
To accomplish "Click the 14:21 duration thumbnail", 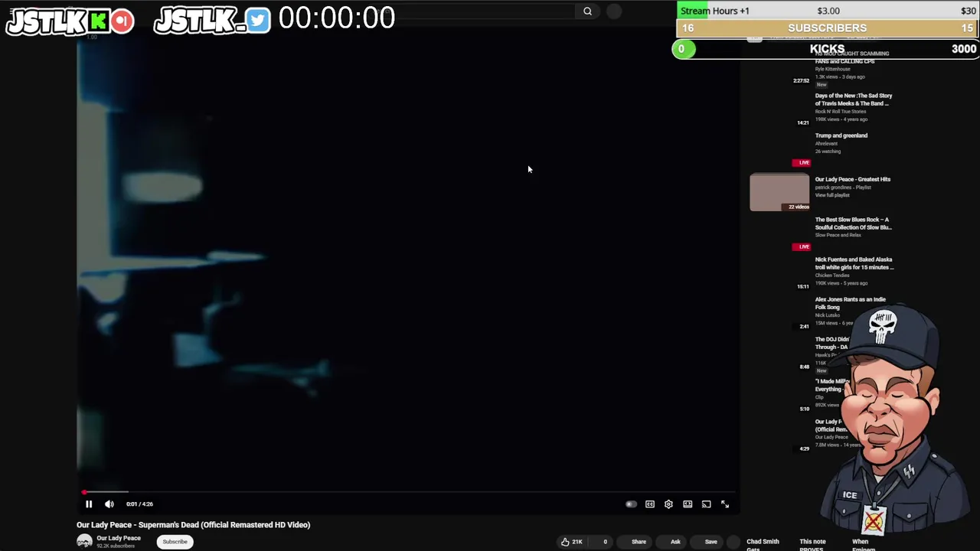I will point(802,122).
